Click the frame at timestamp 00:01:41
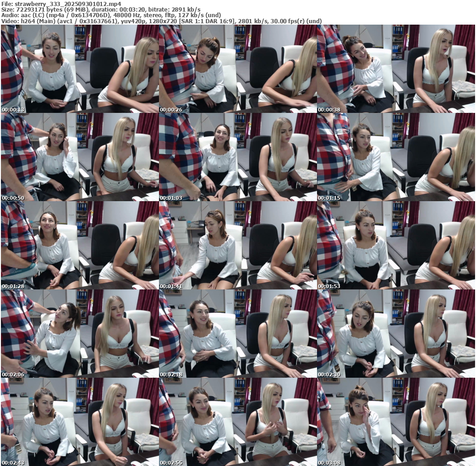Screen dimensions: 476x466 click(238, 245)
